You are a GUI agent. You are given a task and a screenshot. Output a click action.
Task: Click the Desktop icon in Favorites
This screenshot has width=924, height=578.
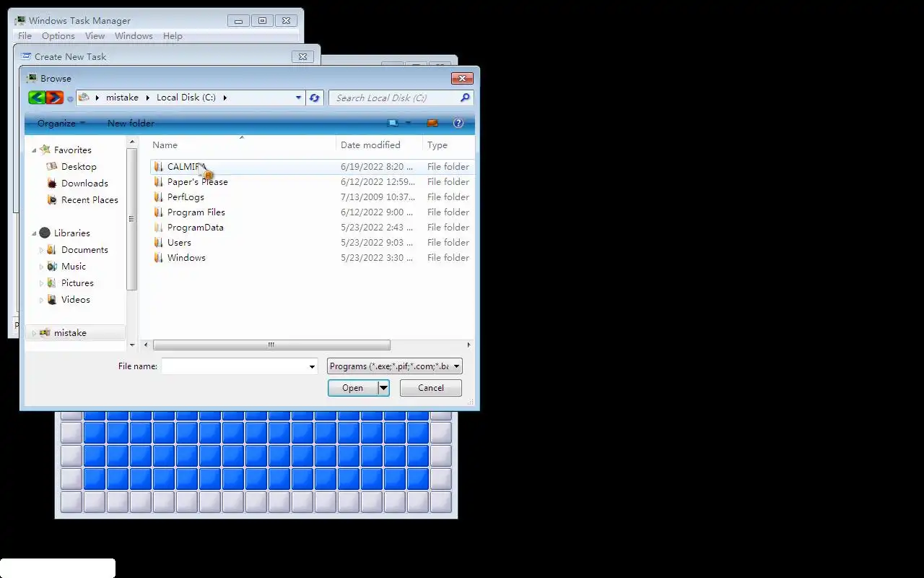tap(52, 166)
